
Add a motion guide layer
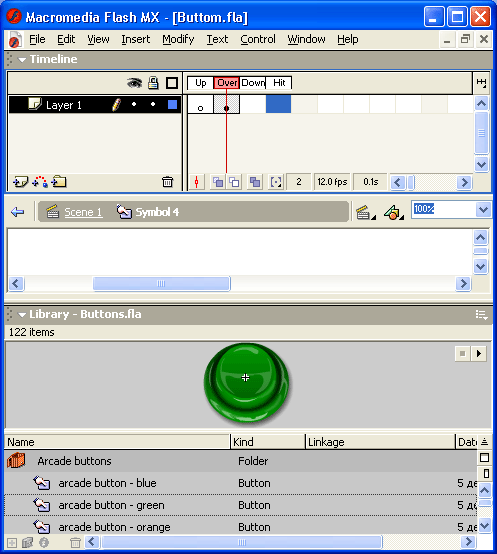click(40, 182)
